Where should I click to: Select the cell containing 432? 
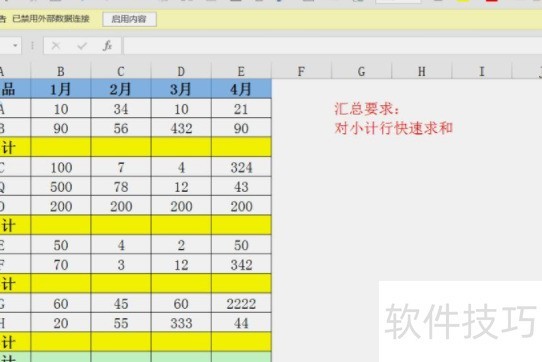click(181, 128)
